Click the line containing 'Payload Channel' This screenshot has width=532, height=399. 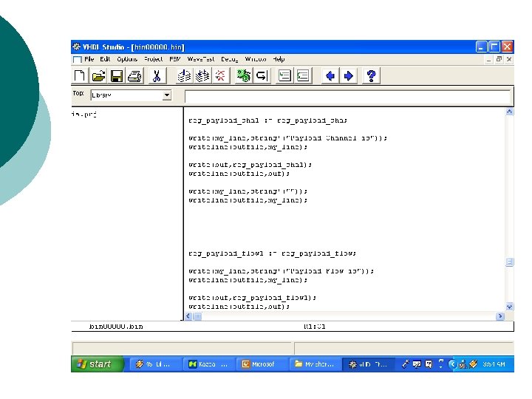(x=287, y=138)
